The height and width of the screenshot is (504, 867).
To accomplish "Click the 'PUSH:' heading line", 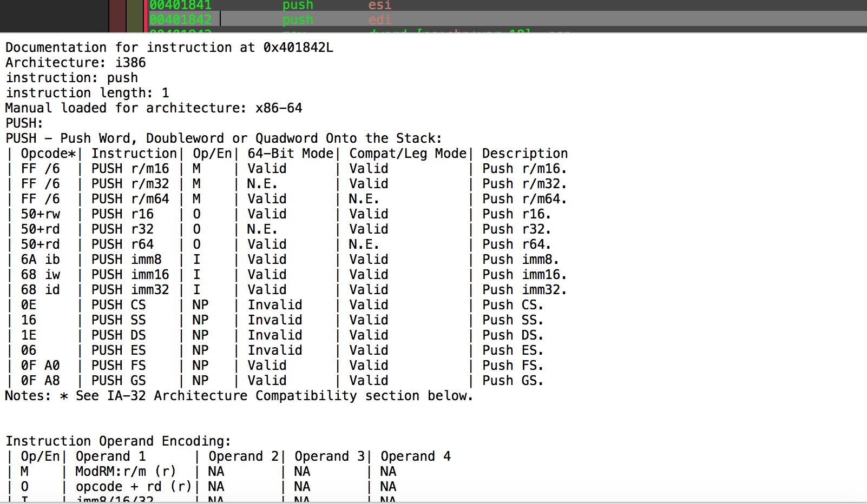I will [24, 123].
